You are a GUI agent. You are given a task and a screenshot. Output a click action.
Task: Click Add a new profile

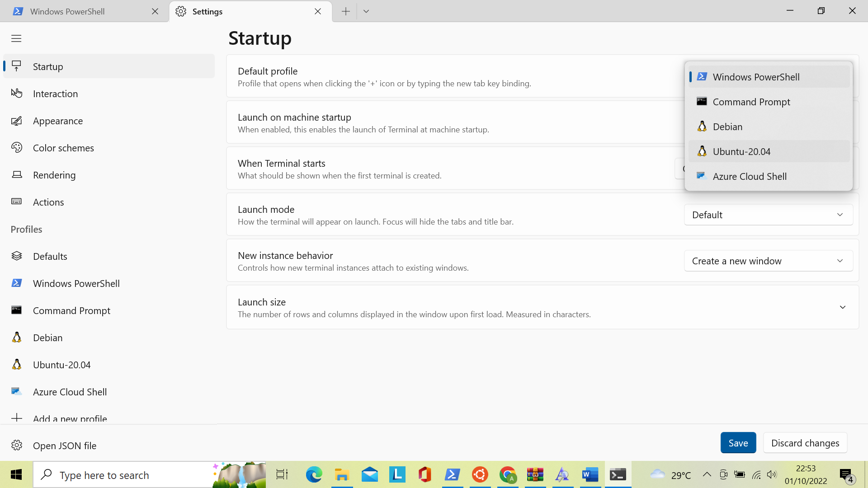[x=70, y=418]
